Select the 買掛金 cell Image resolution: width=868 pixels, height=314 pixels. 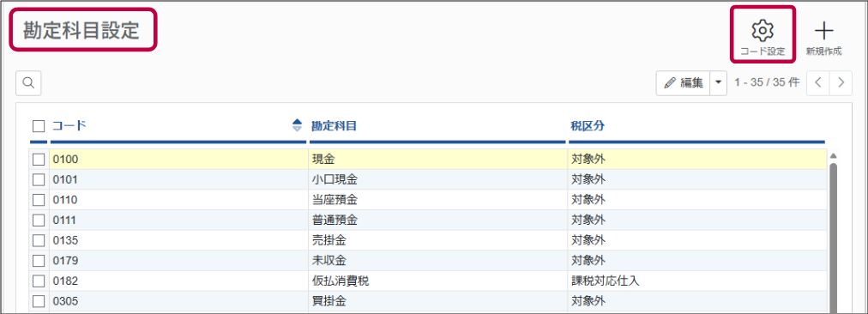[437, 301]
